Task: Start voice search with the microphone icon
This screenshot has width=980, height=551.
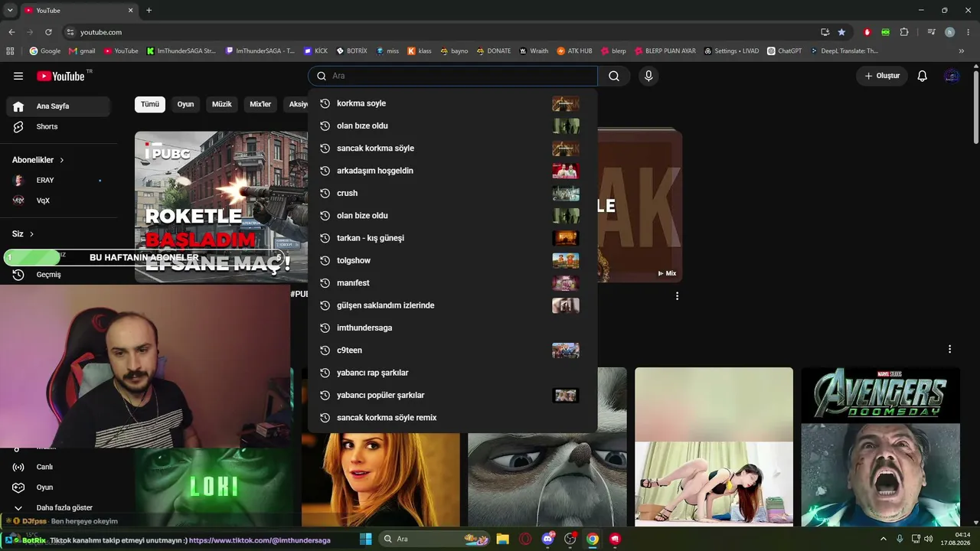Action: click(648, 76)
